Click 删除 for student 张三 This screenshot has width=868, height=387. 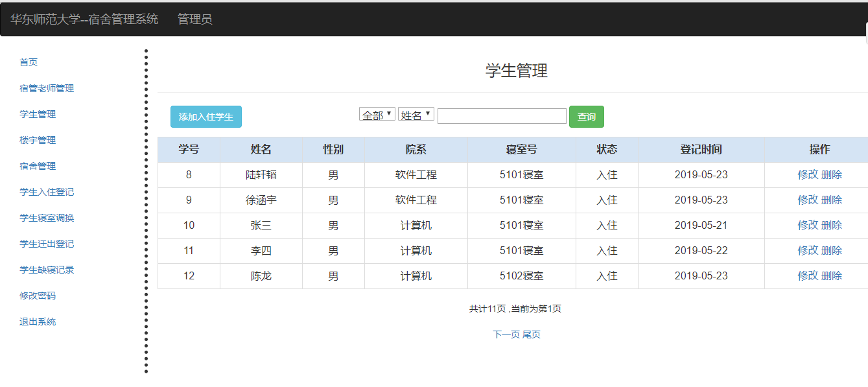click(832, 225)
